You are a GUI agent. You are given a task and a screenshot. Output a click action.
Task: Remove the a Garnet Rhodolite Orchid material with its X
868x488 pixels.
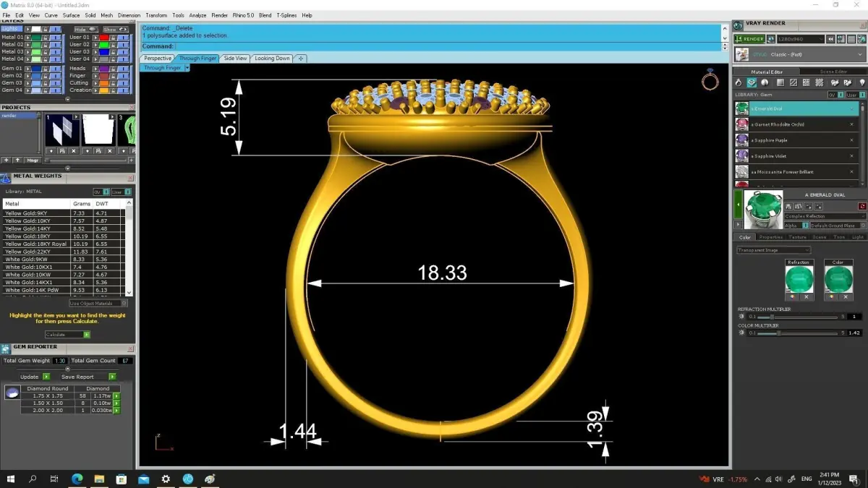(851, 124)
